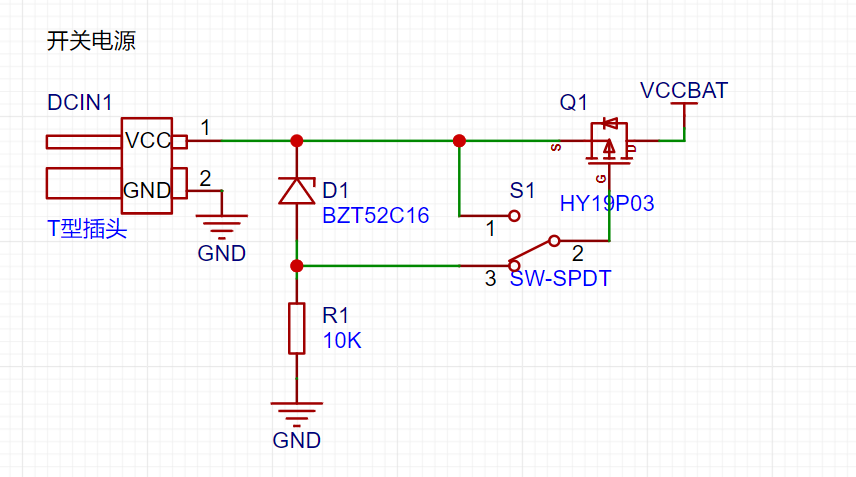The height and width of the screenshot is (477, 856).
Task: Select the T型插头 value label
Action: point(87,229)
